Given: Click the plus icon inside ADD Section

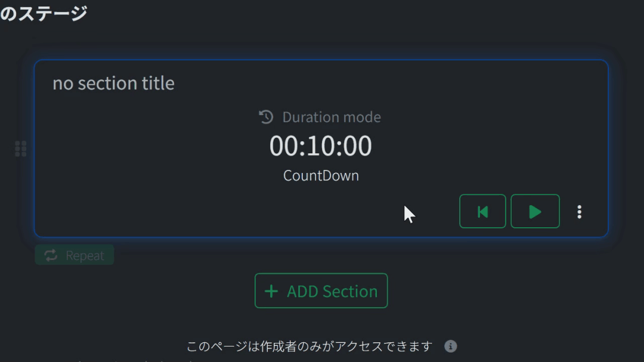Looking at the screenshot, I should point(271,290).
